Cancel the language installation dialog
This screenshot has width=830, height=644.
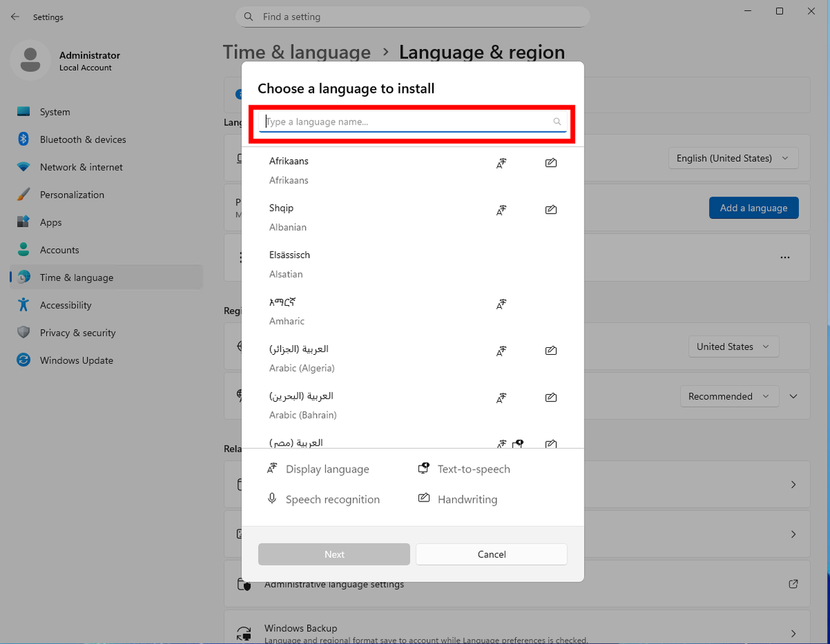pyautogui.click(x=491, y=554)
